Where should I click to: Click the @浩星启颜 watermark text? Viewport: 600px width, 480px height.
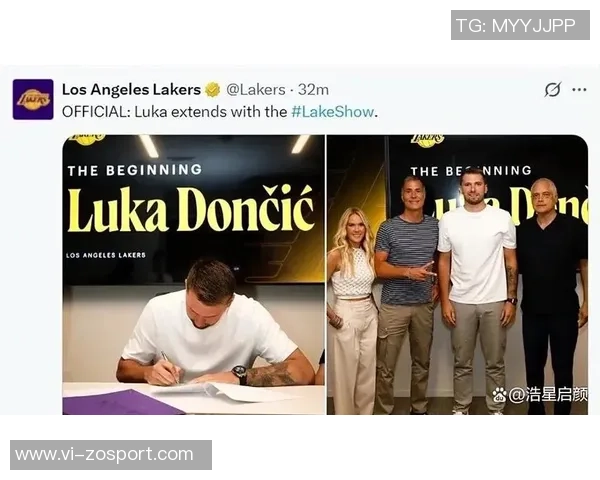[x=548, y=395]
